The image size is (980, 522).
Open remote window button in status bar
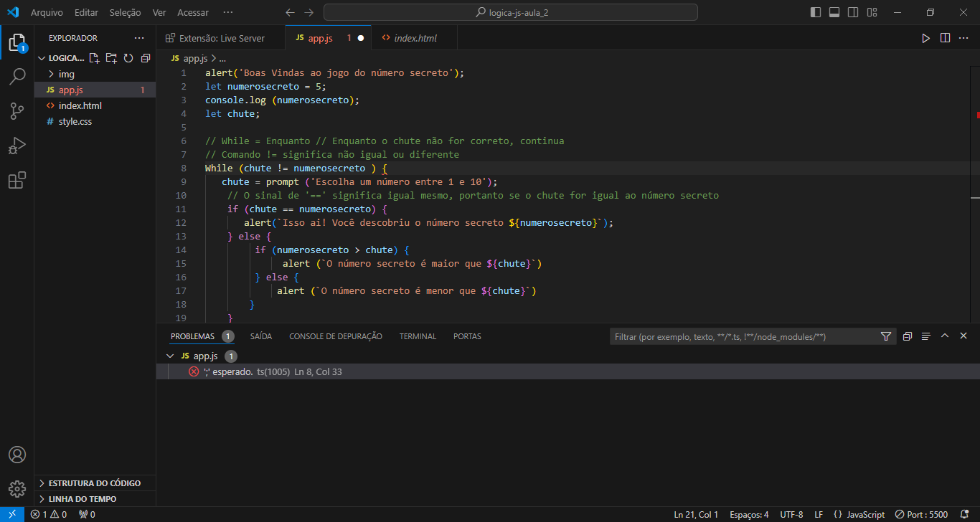pyautogui.click(x=11, y=514)
